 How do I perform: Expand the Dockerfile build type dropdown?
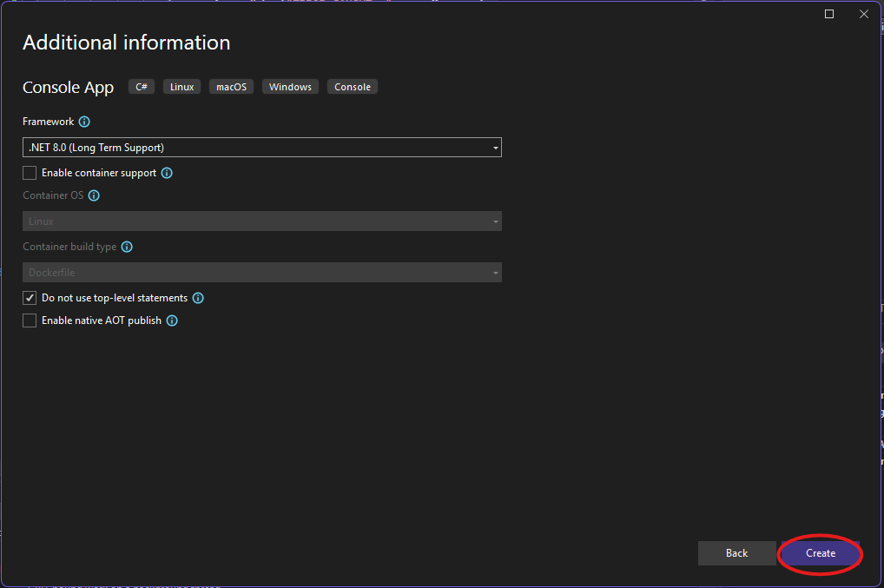coord(261,273)
